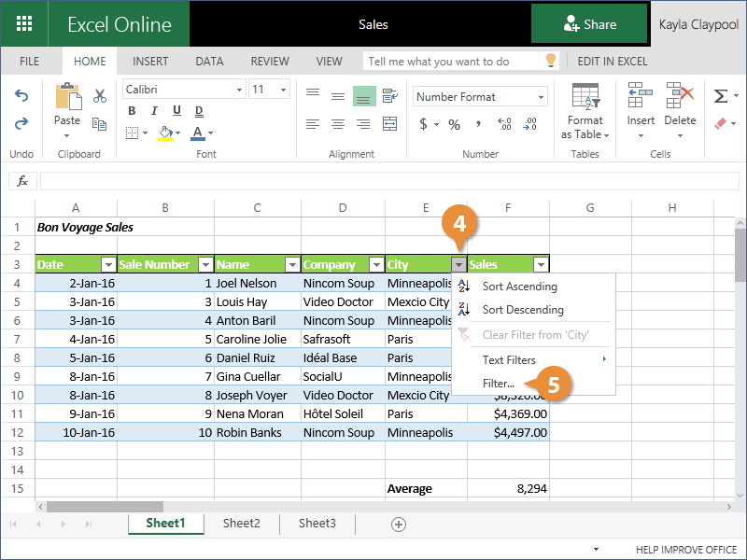Expand the font size dropdown
The height and width of the screenshot is (560, 747).
click(x=284, y=90)
